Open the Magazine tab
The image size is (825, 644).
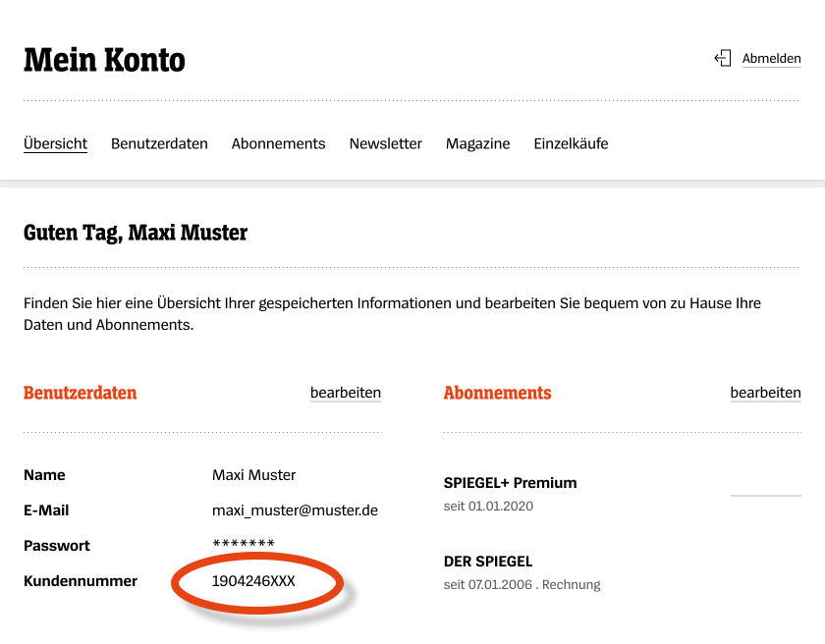click(x=477, y=143)
